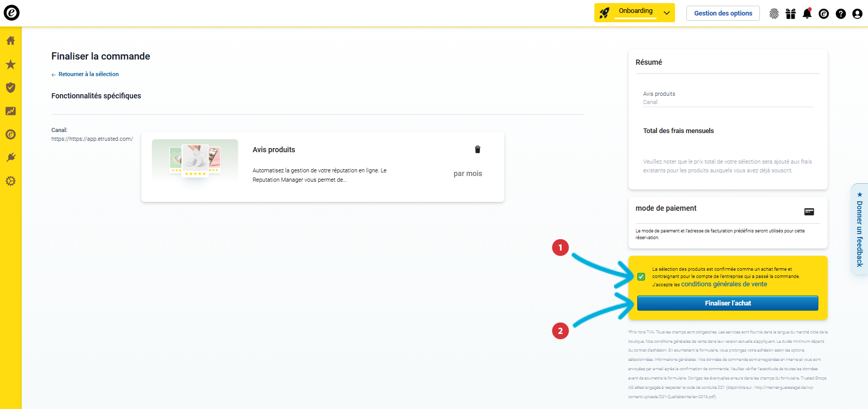Open the analytics chart sidebar icon
This screenshot has height=409, width=868.
[x=10, y=111]
